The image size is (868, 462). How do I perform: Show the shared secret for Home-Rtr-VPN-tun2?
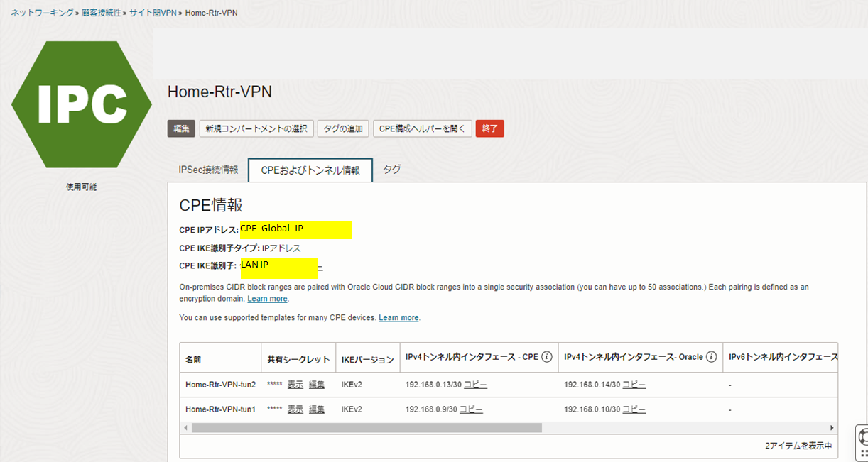297,384
